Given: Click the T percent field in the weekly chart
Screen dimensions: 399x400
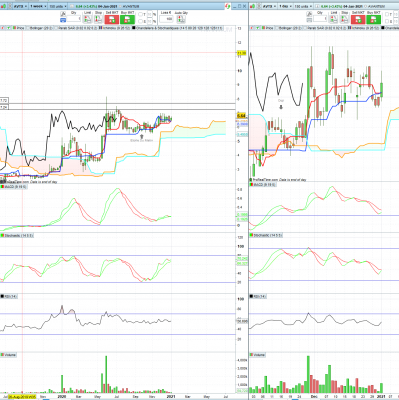Looking at the screenshot, I should click(x=149, y=14).
